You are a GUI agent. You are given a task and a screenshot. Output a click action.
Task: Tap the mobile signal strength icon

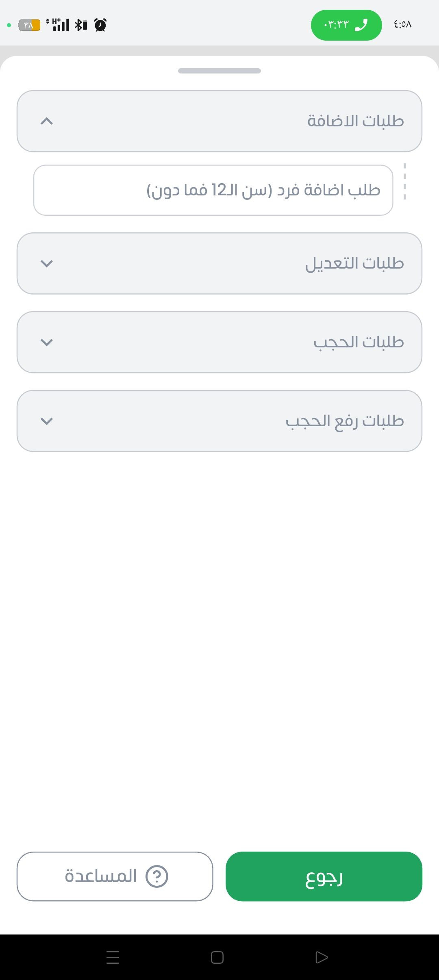click(x=60, y=25)
